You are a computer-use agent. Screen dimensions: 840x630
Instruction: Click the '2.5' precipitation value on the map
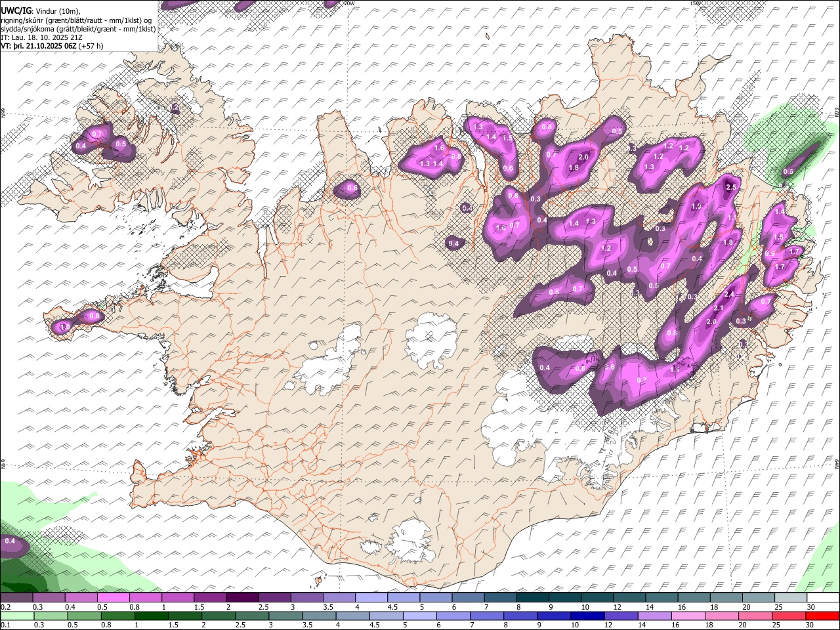point(732,188)
